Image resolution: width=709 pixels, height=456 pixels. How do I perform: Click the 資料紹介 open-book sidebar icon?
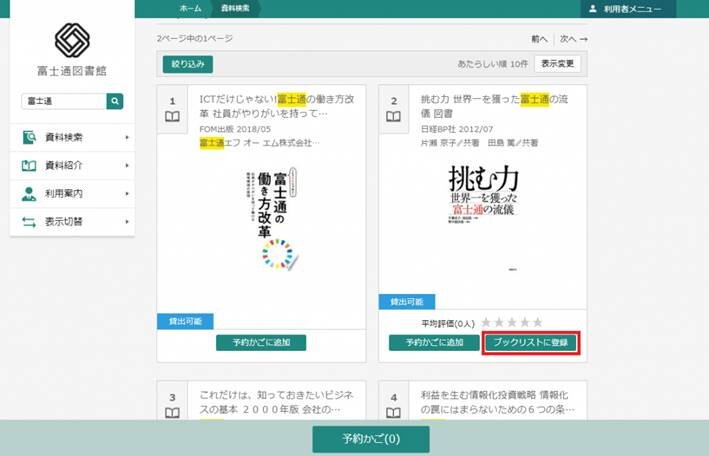29,166
